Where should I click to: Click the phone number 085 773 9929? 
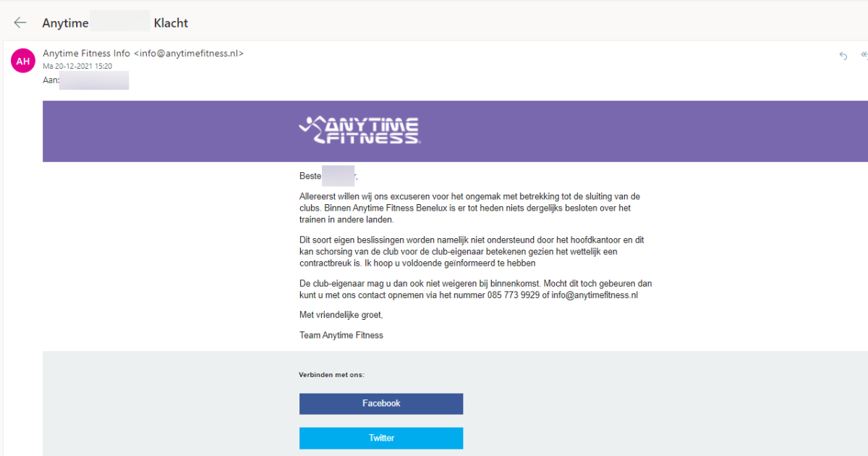(514, 295)
